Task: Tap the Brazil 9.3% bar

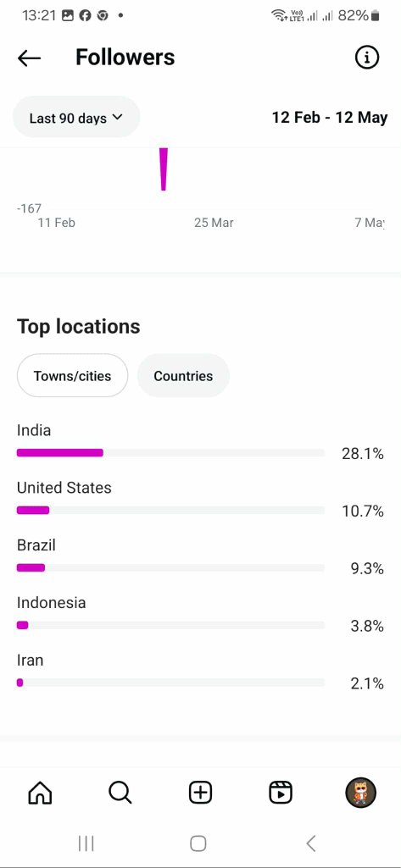Action: [x=31, y=567]
